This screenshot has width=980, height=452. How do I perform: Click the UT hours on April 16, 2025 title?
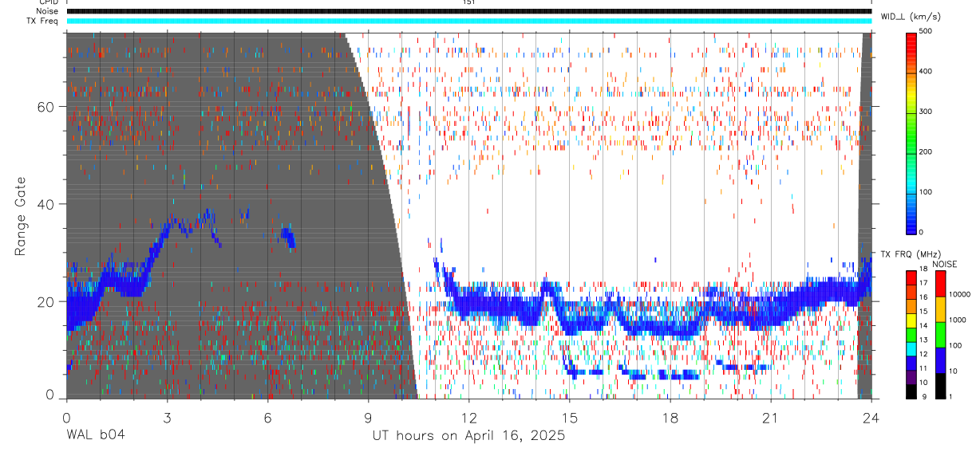468,435
